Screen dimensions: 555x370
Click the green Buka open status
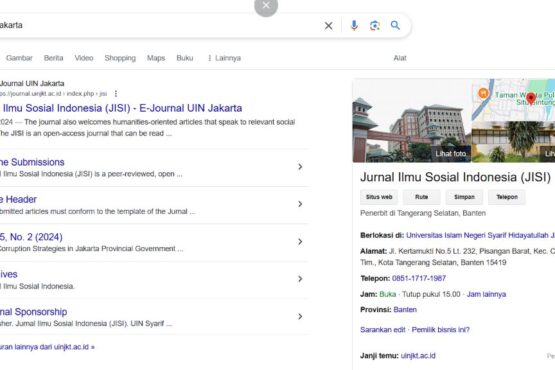click(x=388, y=294)
